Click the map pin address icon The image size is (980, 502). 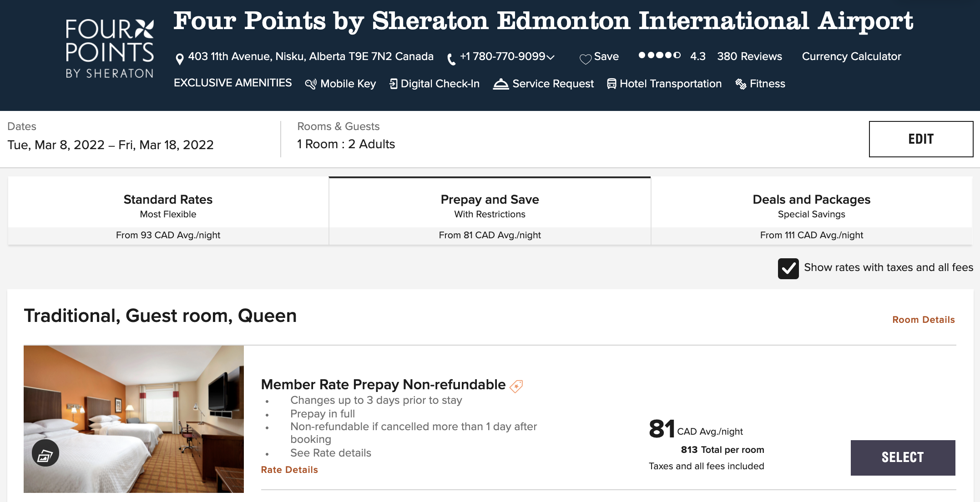point(180,59)
